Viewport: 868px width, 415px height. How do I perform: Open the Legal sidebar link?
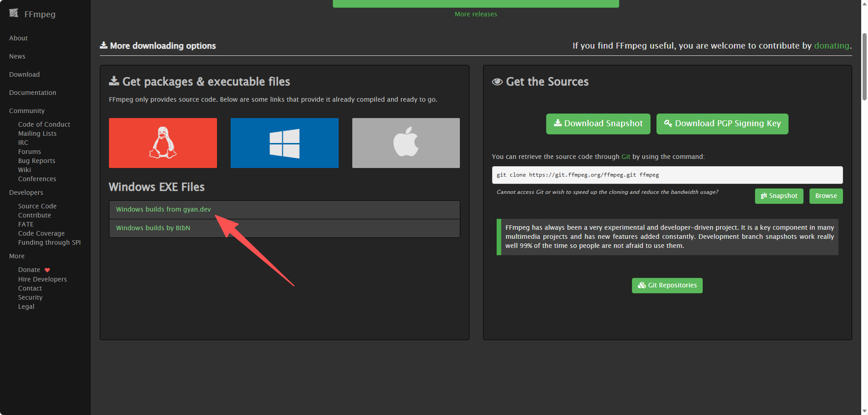[x=26, y=306]
